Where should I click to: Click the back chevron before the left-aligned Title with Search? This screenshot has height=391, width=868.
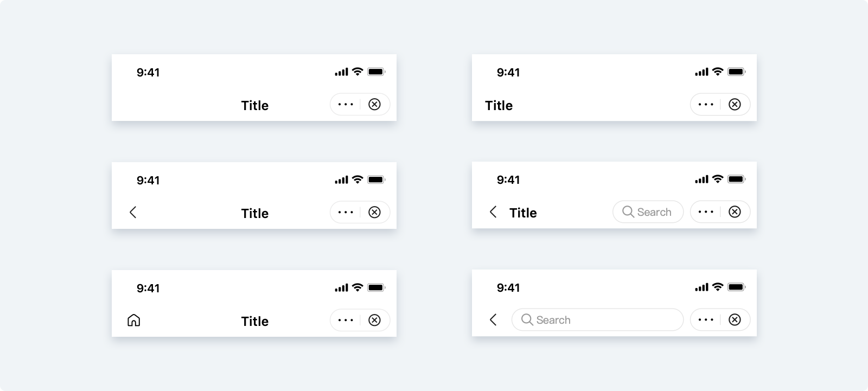pyautogui.click(x=493, y=212)
